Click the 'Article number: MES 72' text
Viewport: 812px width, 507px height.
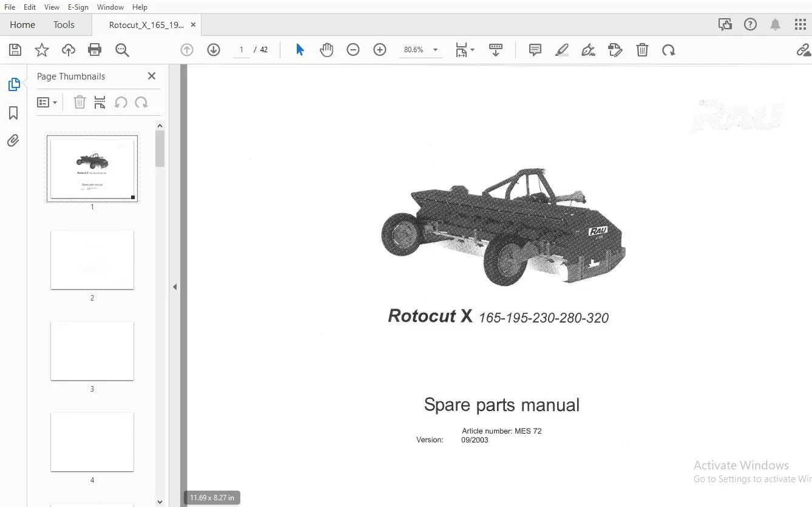coord(501,431)
